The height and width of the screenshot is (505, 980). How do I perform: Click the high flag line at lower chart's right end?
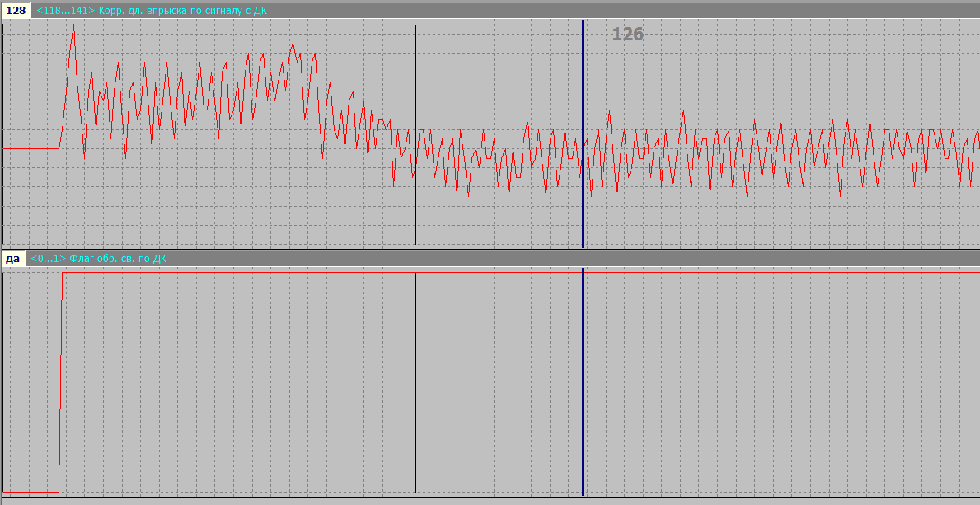(x=948, y=272)
